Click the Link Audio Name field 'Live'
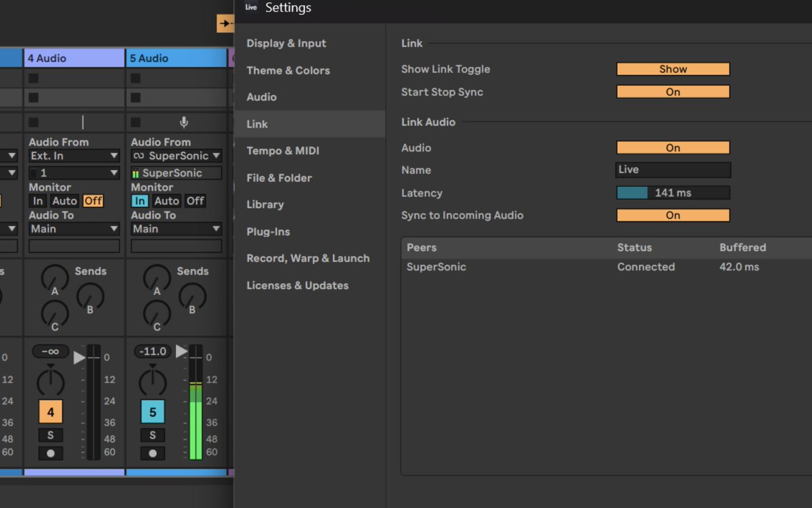Screen dimensions: 812x508 click(673, 170)
